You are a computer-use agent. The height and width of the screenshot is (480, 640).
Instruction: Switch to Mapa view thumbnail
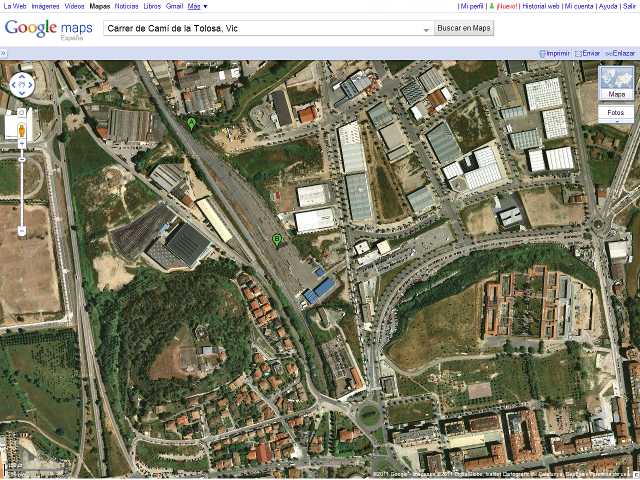pyautogui.click(x=616, y=84)
